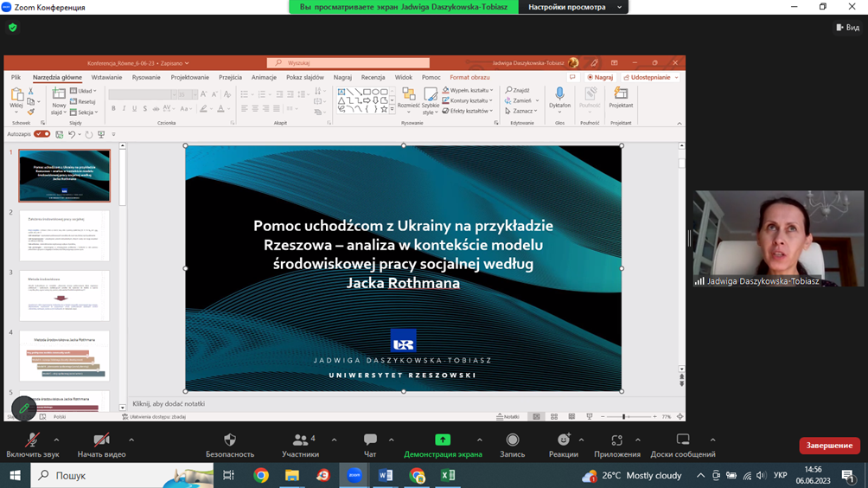
Task: Toggle the Autozapis switch
Action: 41,134
